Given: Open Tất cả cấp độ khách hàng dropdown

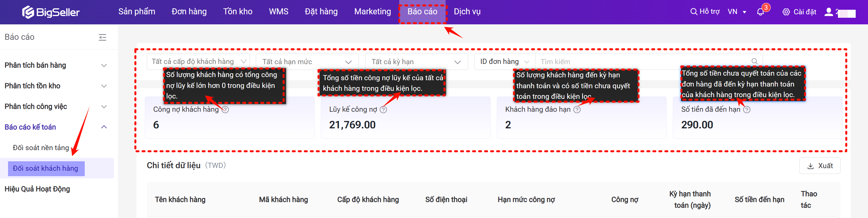Looking at the screenshot, I should coord(198,61).
